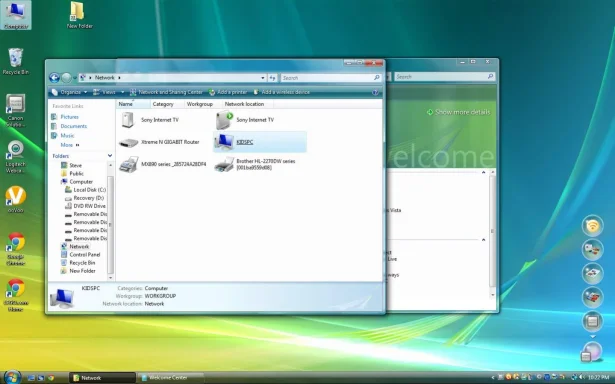615x384 pixels.
Task: Collapse second Welcome Center section arrow
Action: [x=483, y=240]
